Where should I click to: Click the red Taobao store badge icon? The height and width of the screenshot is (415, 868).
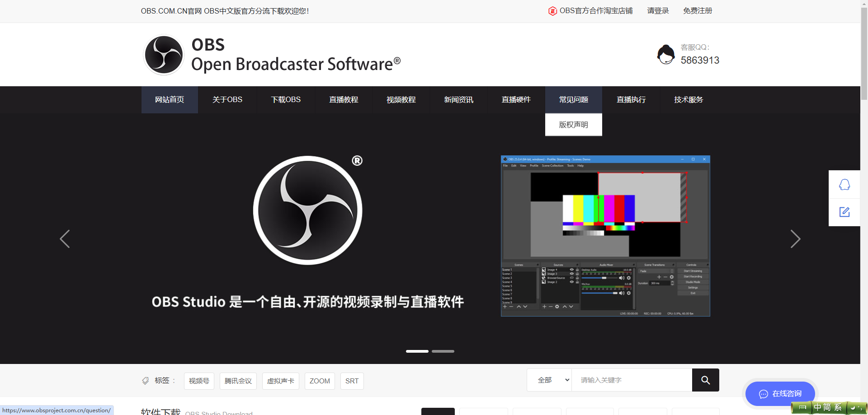click(x=552, y=11)
